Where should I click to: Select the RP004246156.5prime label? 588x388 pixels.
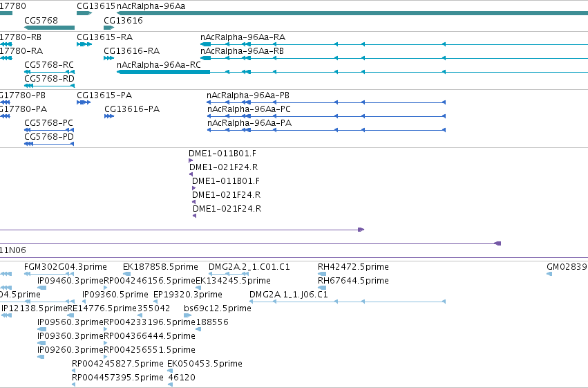150,281
